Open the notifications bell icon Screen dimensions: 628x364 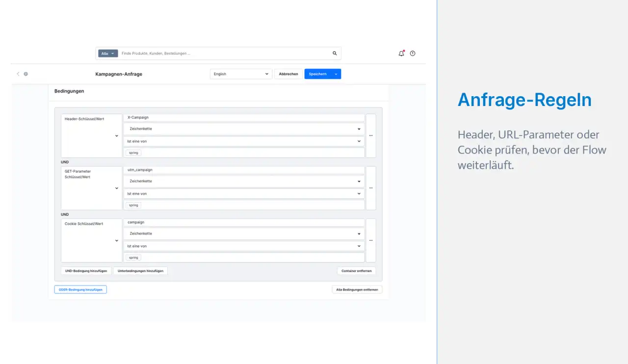[401, 53]
